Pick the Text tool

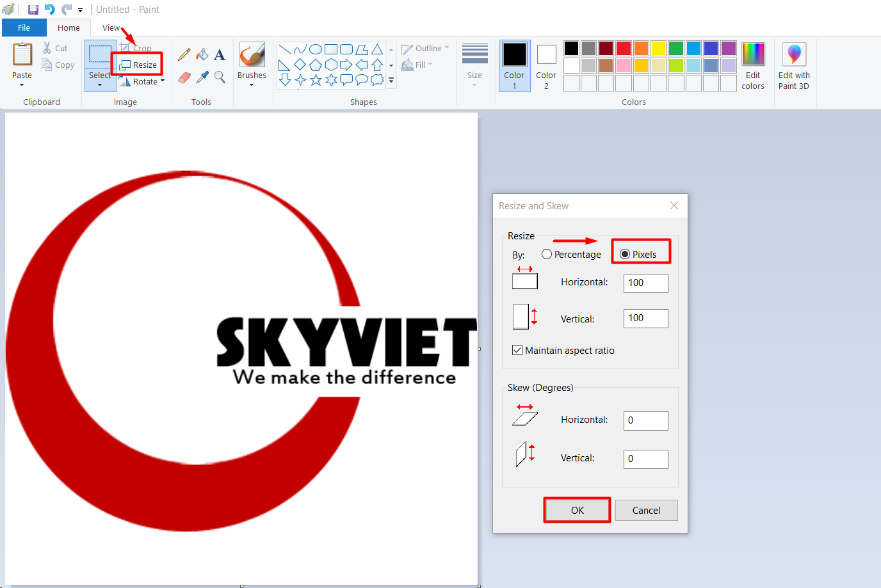point(220,55)
